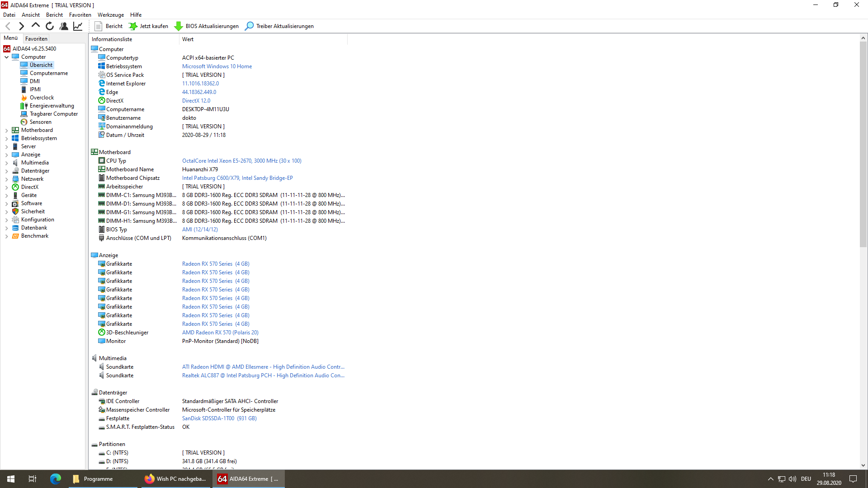Open the graph chart toolbar icon
The image size is (868, 488).
(x=78, y=26)
